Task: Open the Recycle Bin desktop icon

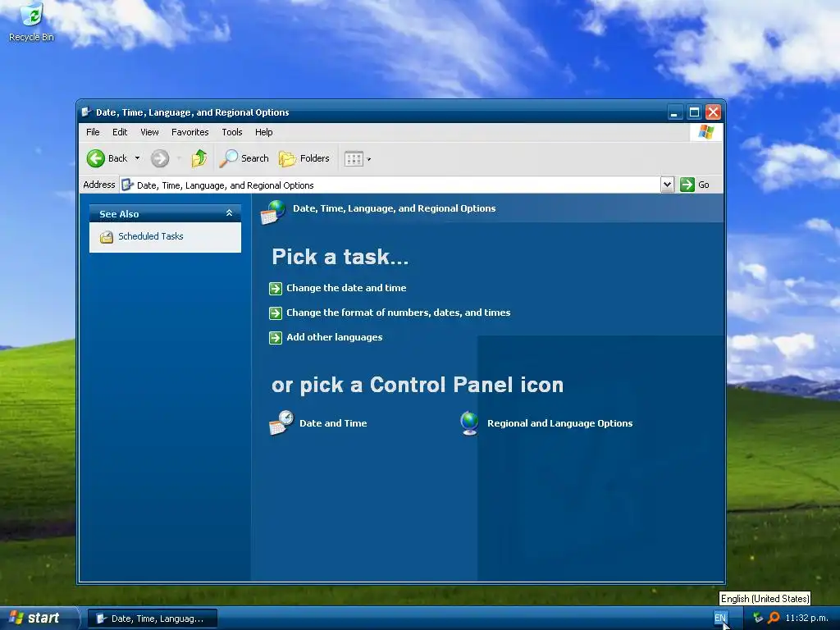Action: pyautogui.click(x=32, y=22)
